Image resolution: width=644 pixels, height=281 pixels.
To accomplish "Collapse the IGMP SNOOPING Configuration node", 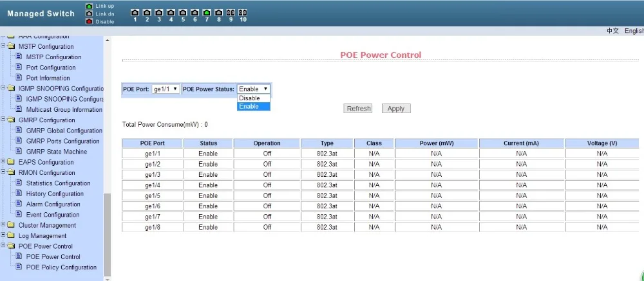I will tap(3, 88).
